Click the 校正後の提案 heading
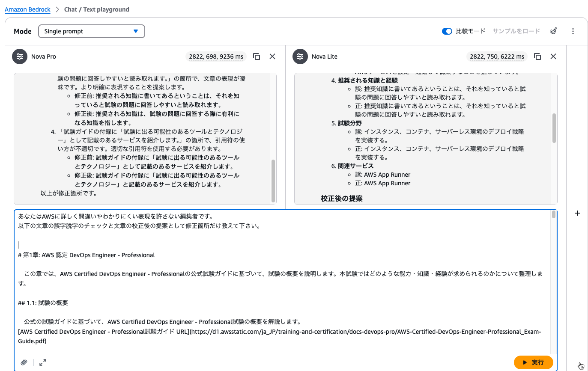588x371 pixels. tap(342, 199)
